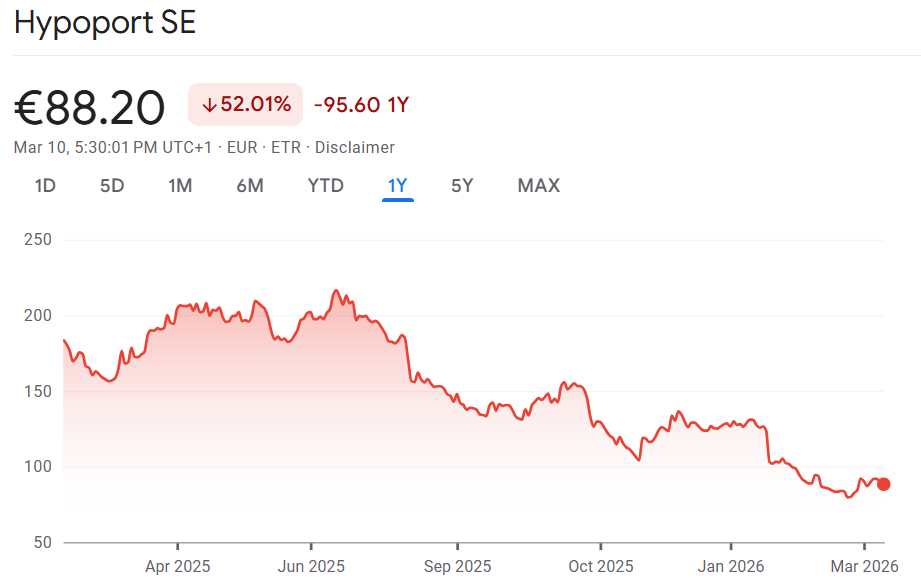This screenshot has width=921, height=583.
Task: Switch to the 5D range tab
Action: pyautogui.click(x=112, y=185)
